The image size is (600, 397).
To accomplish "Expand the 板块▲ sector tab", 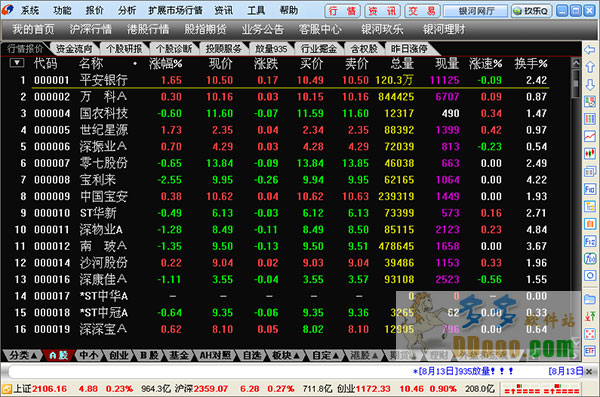I will [285, 356].
